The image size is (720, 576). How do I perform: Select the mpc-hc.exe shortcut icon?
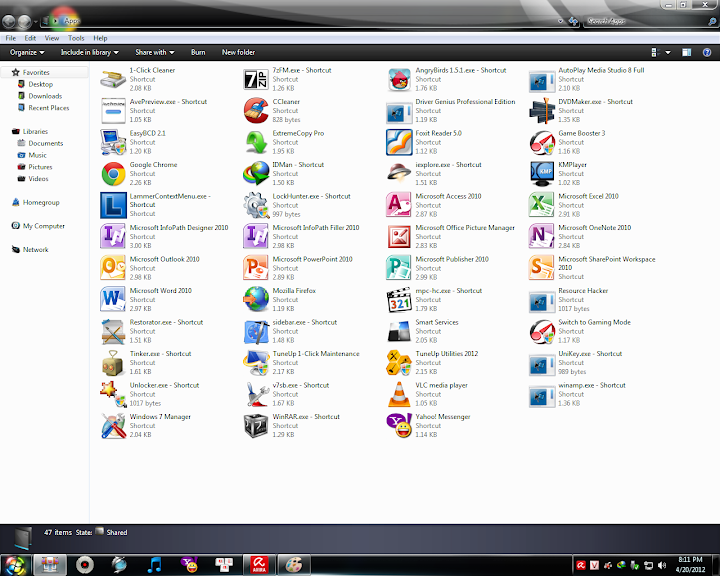[x=399, y=299]
